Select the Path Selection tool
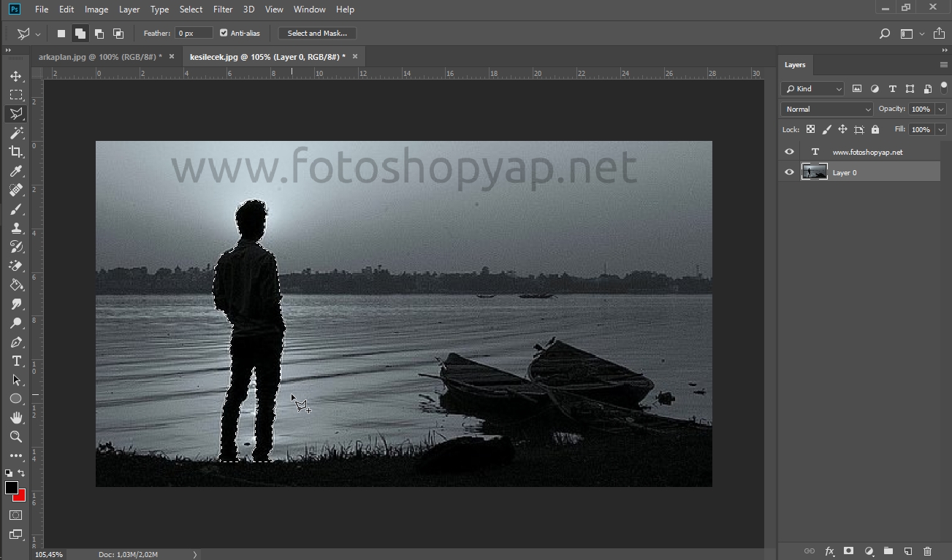The width and height of the screenshot is (952, 560). point(16,380)
